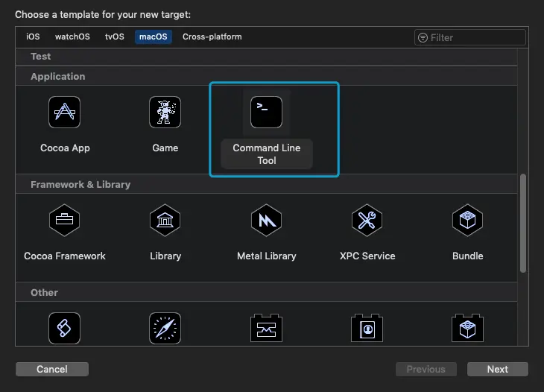Select the AppleScript scroll icon in Other

click(x=65, y=328)
